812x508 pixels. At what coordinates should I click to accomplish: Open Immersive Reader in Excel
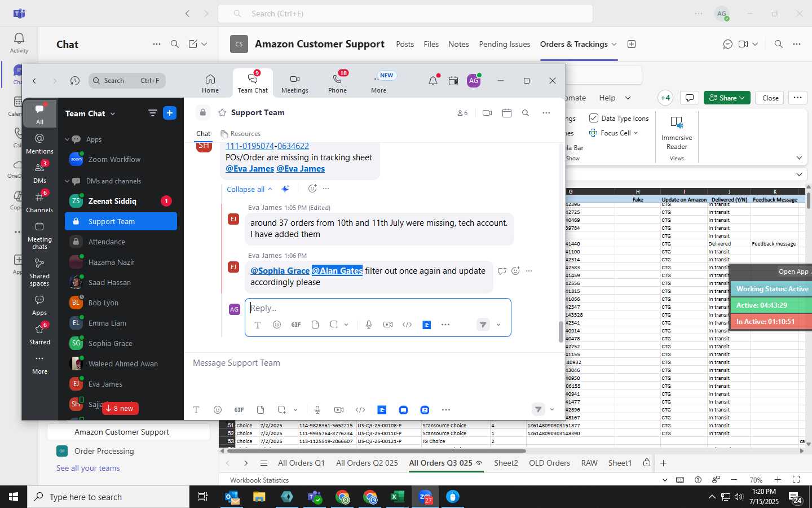[677, 133]
